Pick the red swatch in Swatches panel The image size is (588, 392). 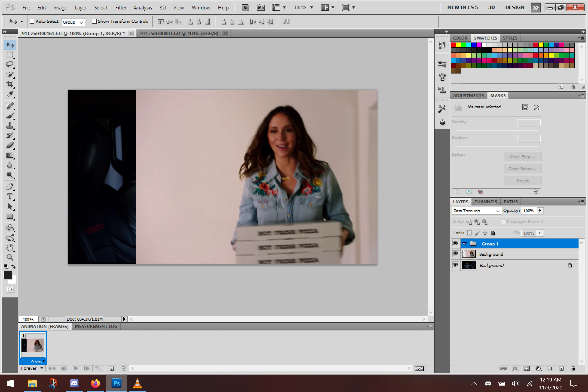[453, 45]
